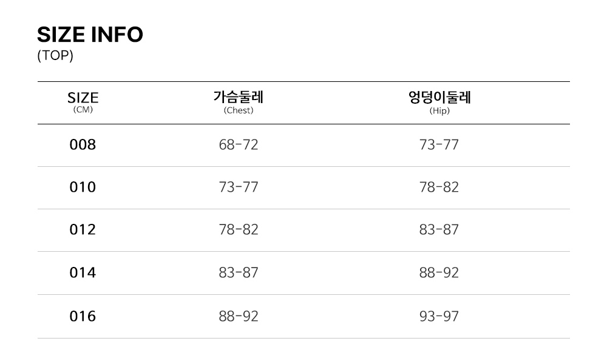Click size 016 row label
The width and height of the screenshot is (607, 364).
pos(83,316)
